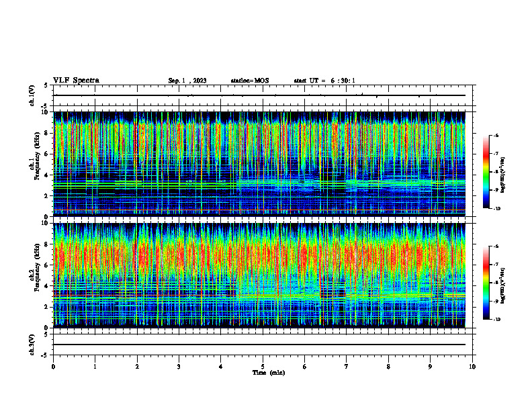Image resolution: width=532 pixels, height=411 pixels.
Task: Click the "-10" label on ch.1 colorbar
Action: (x=496, y=209)
